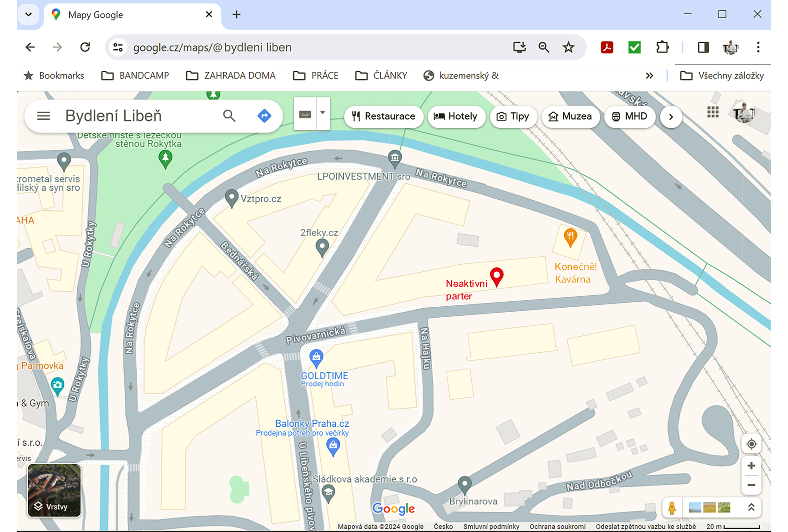Viewport: 788px width, 532px height.
Task: Open the Google account avatar on the map
Action: tap(744, 112)
